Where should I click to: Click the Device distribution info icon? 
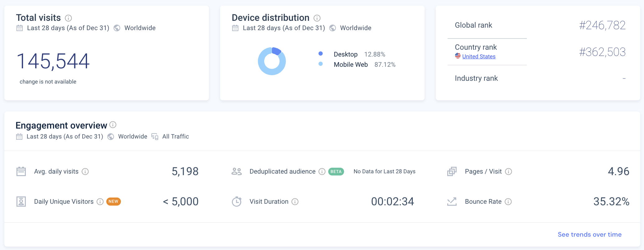click(x=317, y=18)
